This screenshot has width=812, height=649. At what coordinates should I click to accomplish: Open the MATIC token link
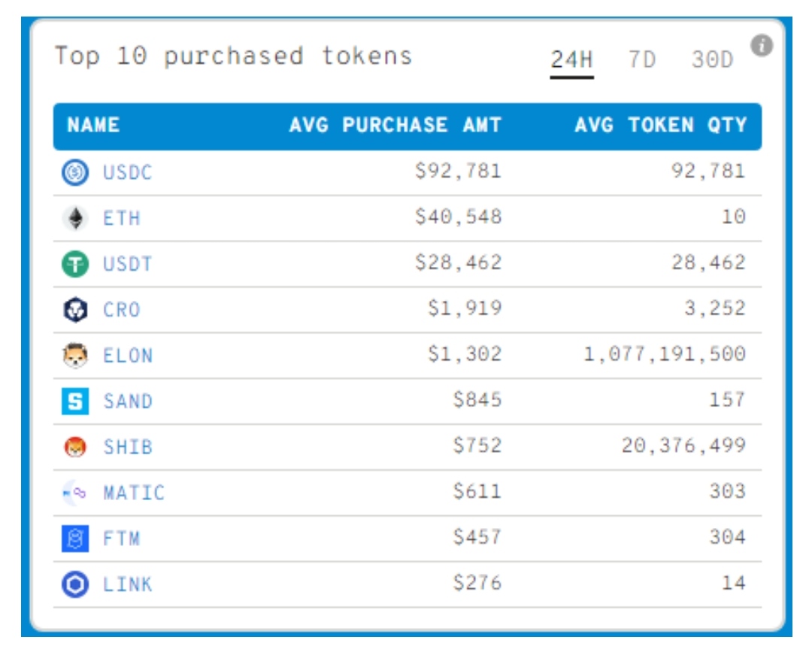coord(134,493)
